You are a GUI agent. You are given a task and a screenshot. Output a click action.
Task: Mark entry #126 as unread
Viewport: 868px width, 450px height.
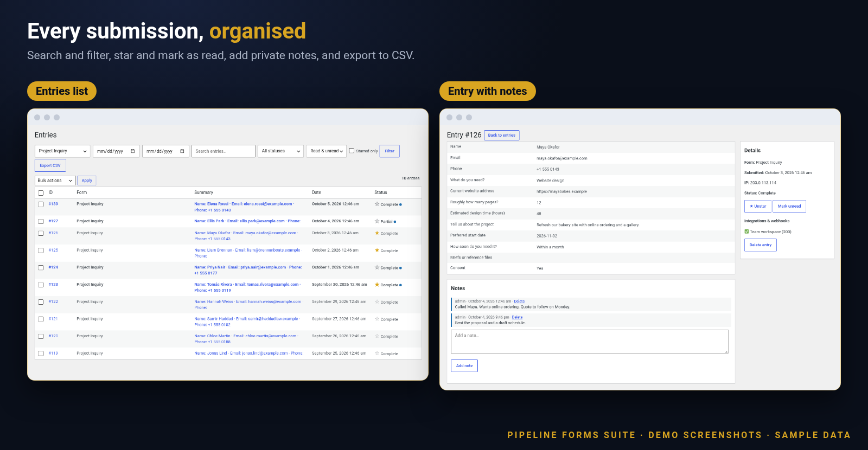(789, 206)
